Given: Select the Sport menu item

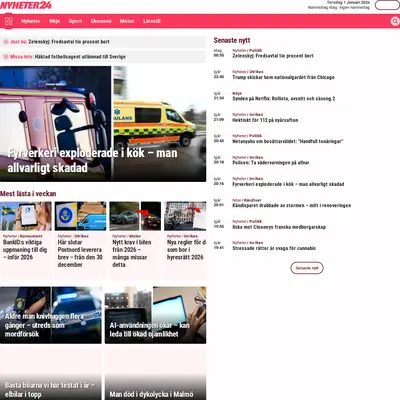Looking at the screenshot, I should coord(75,21).
